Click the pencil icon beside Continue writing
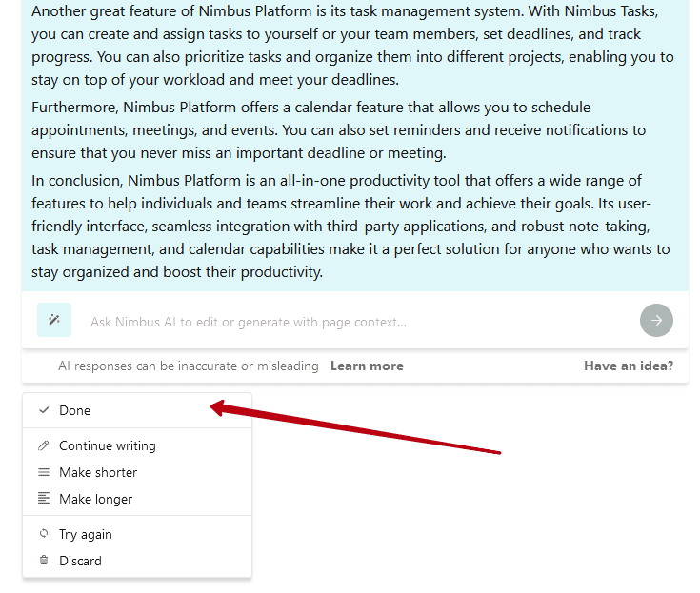The image size is (700, 593). (x=44, y=445)
